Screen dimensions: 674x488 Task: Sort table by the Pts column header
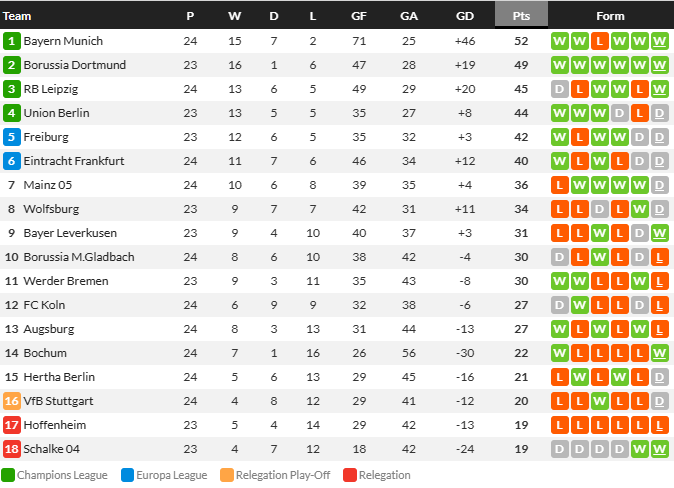pos(521,15)
